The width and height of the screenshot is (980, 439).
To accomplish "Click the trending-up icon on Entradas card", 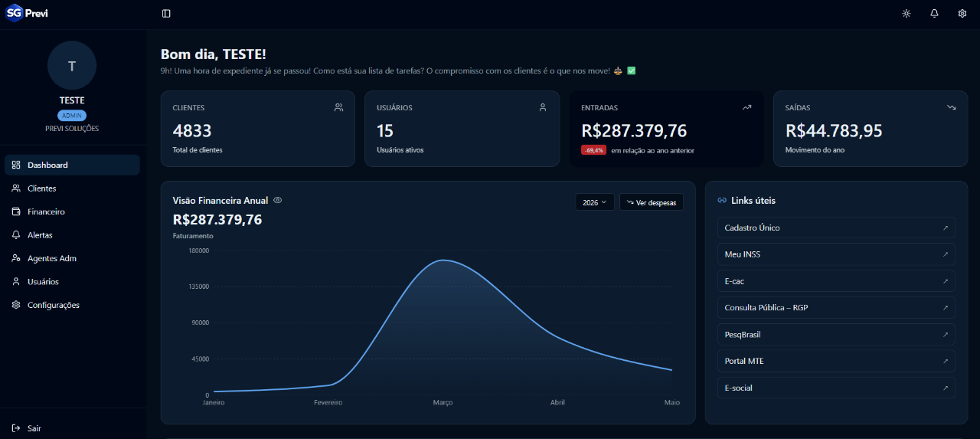I will pyautogui.click(x=746, y=107).
